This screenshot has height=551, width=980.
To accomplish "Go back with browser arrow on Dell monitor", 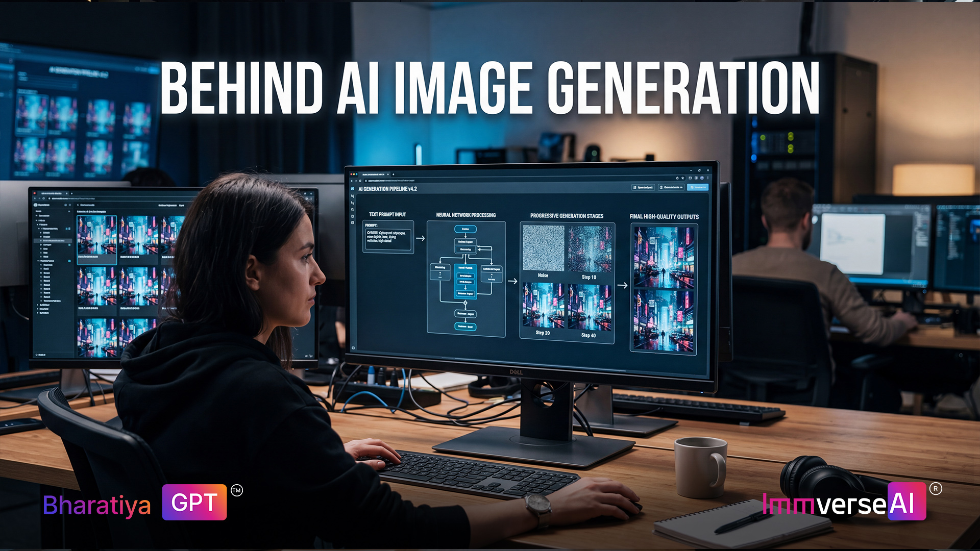I will point(352,181).
